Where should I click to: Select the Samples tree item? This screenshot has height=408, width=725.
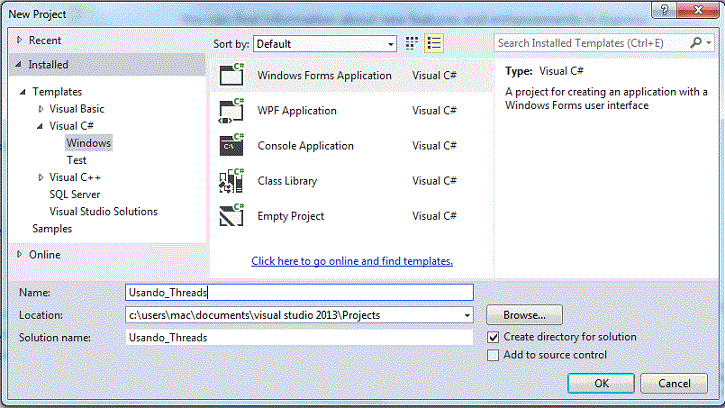(x=52, y=229)
